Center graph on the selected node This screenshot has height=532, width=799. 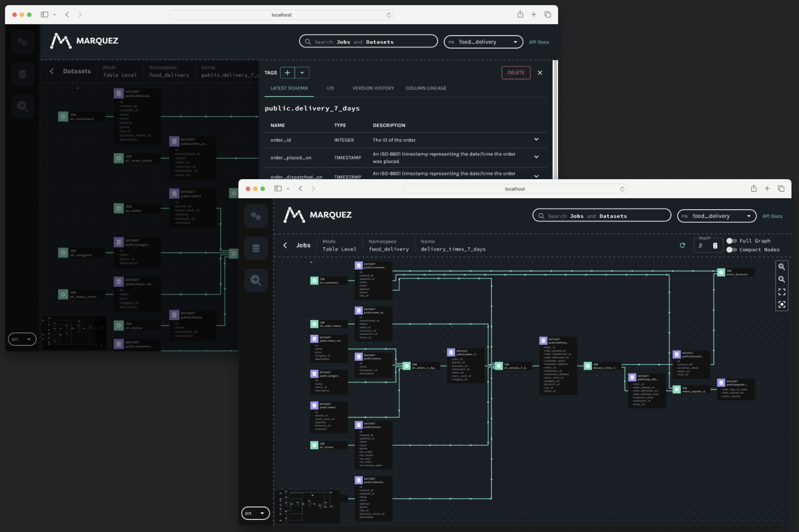coord(781,304)
